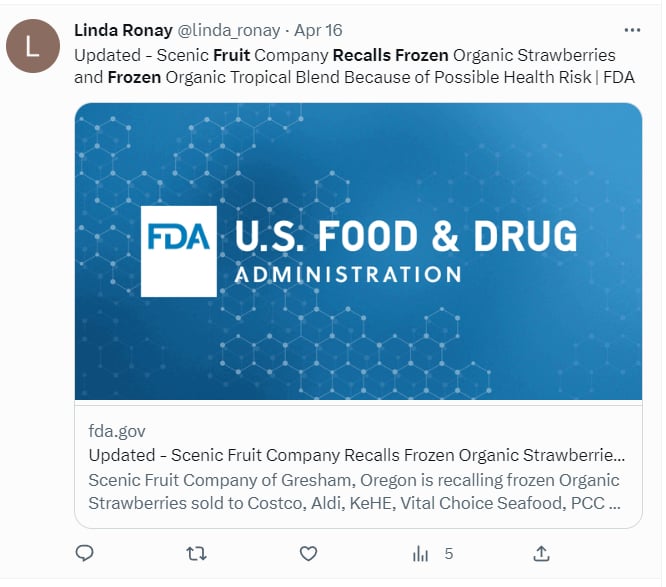This screenshot has width=666, height=587.
Task: Retweet the post using the repost icon
Action: point(196,553)
